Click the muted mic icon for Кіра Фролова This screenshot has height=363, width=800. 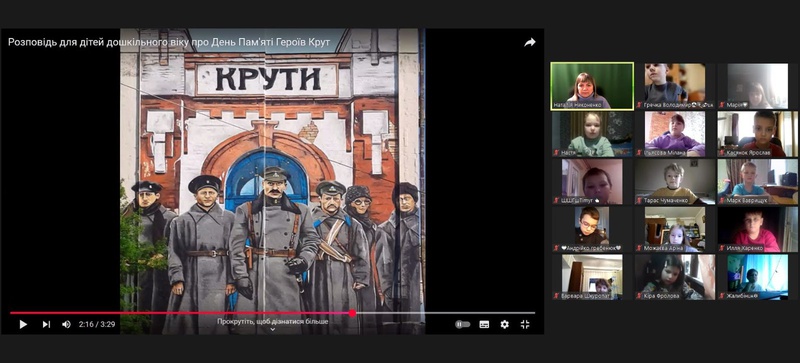[x=639, y=296]
